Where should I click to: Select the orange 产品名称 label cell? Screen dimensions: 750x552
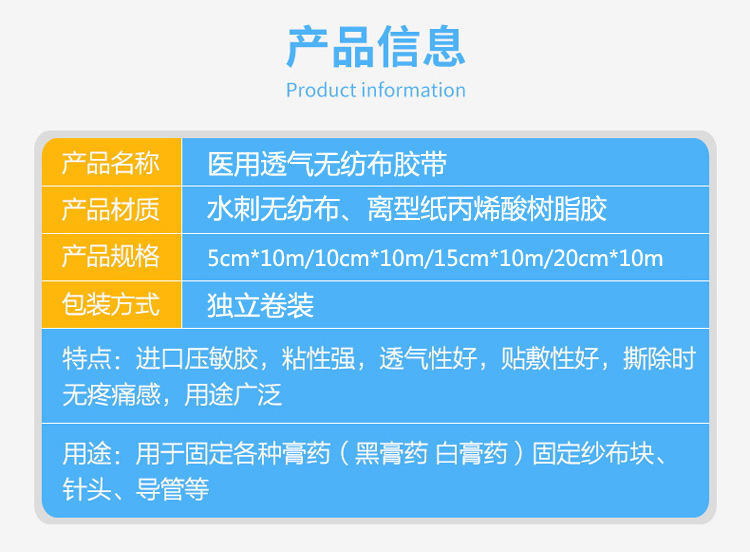[110, 162]
